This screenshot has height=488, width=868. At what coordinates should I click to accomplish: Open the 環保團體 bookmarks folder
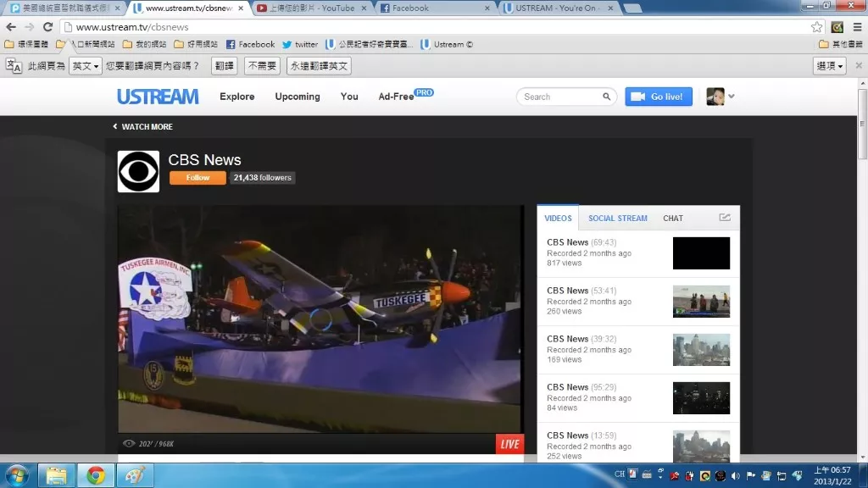(x=26, y=44)
